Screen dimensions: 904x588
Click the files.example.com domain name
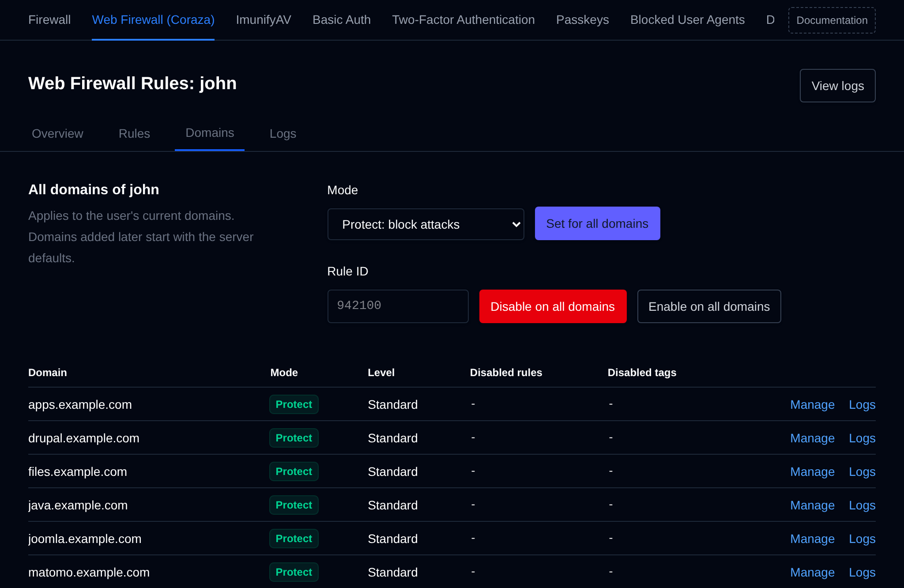coord(78,471)
